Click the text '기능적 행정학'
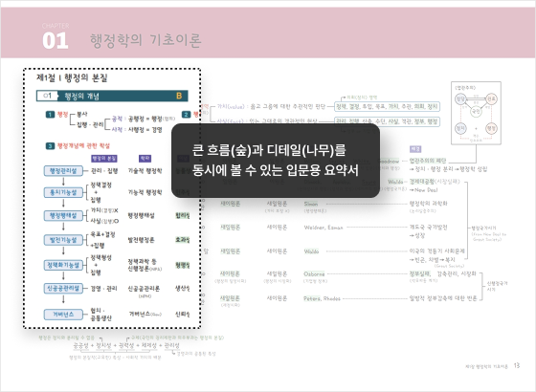536x392 pixels. tap(145, 192)
